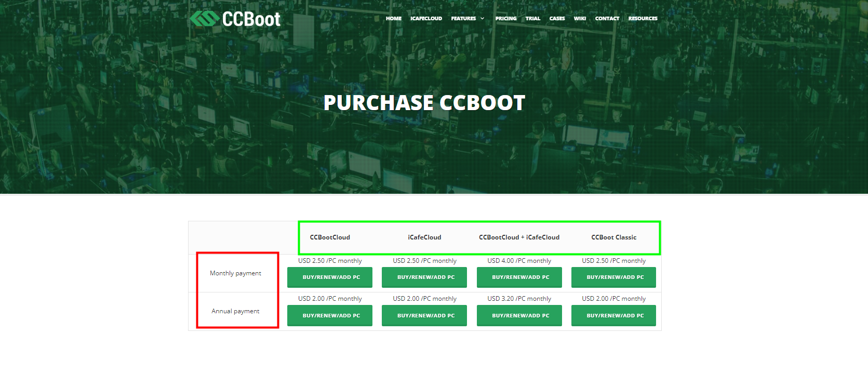Image resolution: width=868 pixels, height=373 pixels.
Task: Click the Annual payment row label
Action: (235, 311)
